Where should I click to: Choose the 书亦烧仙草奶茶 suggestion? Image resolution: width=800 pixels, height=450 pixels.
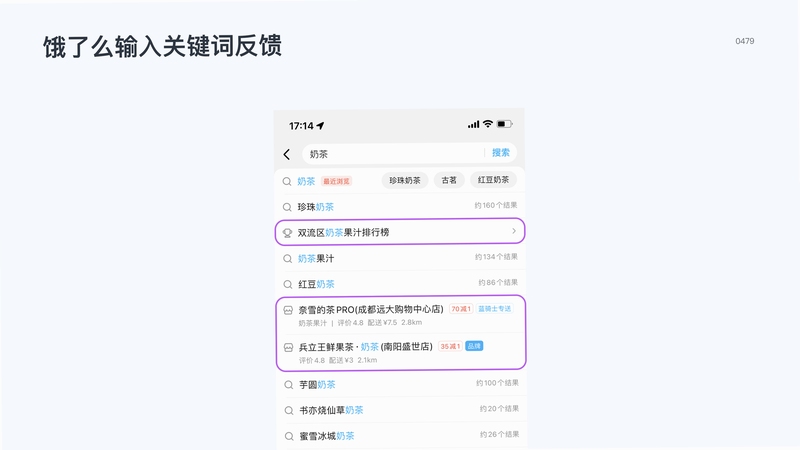click(331, 410)
